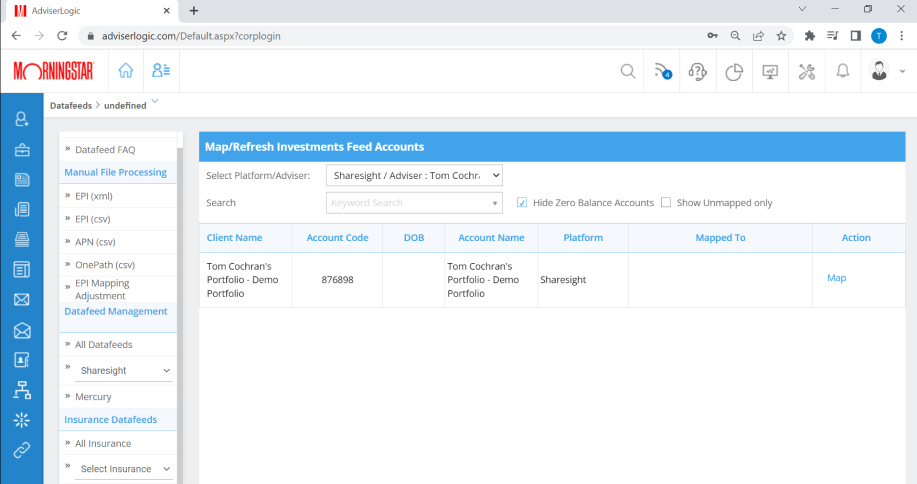Click the add client icon in sidebar
917x484 pixels.
(x=22, y=119)
